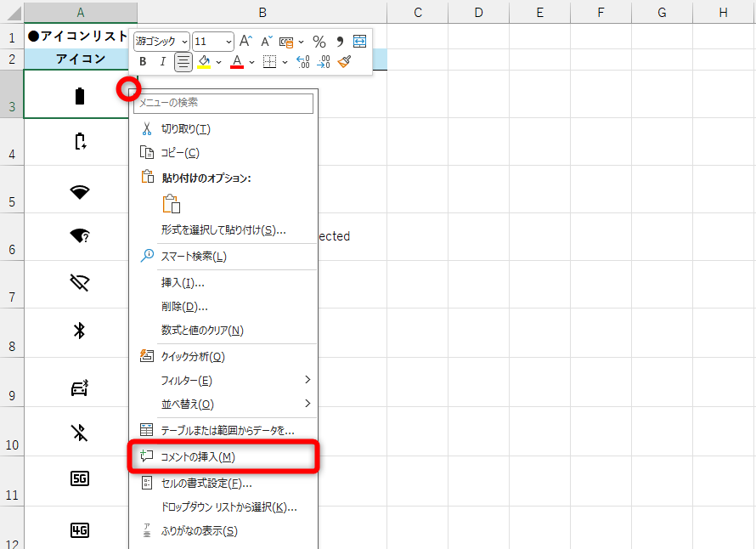Viewport: 756px width, 549px height.
Task: Click the paste option clipboard icon
Action: coord(172,204)
